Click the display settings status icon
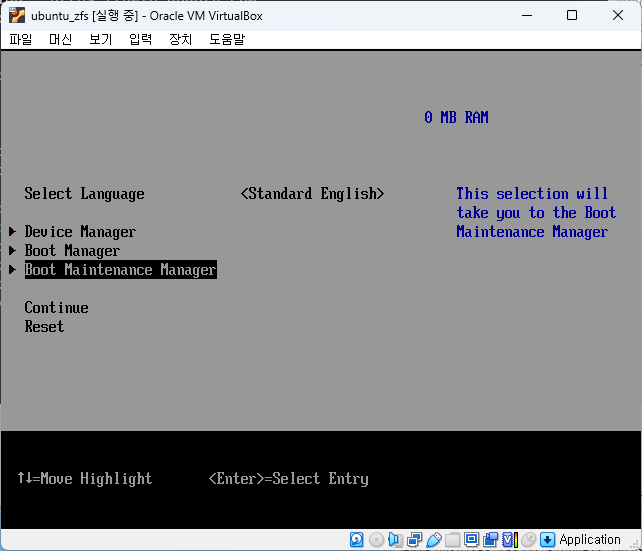This screenshot has height=551, width=642. click(x=471, y=539)
